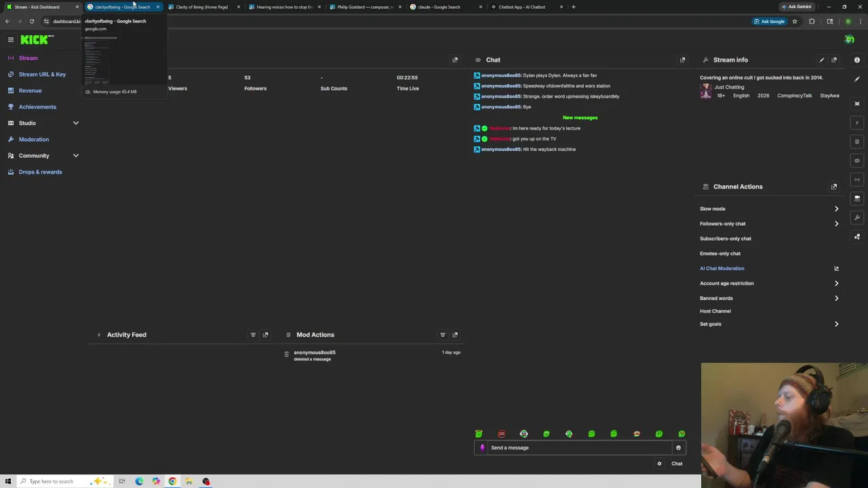Click Ask Google in address bar
Image resolution: width=868 pixels, height=488 pixels.
[770, 21]
